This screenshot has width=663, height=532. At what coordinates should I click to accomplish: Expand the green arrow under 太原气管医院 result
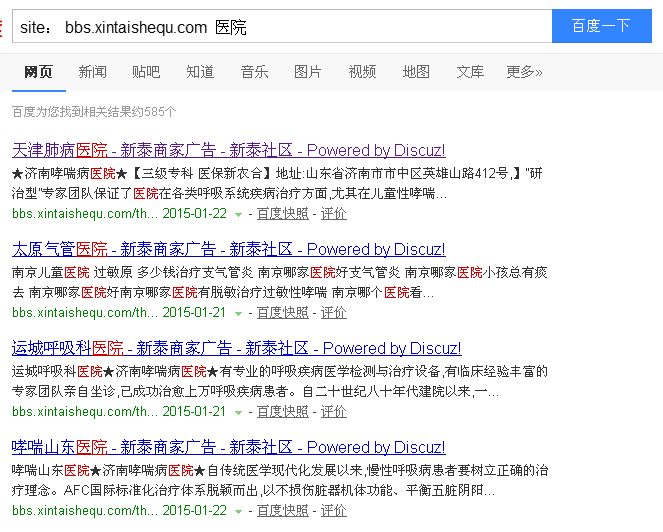[238, 313]
